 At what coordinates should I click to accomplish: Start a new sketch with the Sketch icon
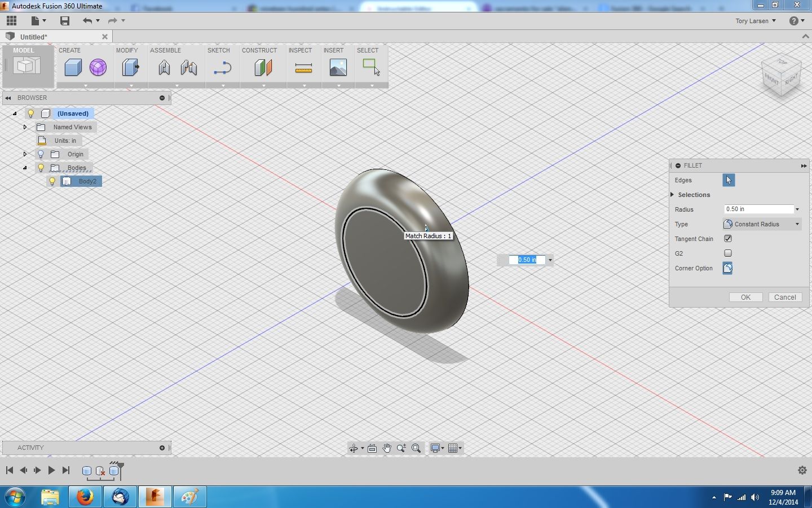click(x=223, y=68)
